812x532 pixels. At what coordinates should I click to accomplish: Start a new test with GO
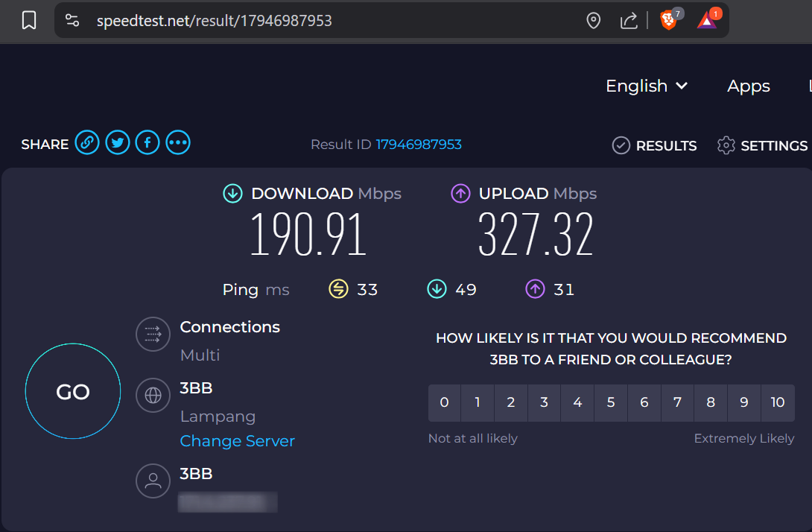[x=73, y=391]
